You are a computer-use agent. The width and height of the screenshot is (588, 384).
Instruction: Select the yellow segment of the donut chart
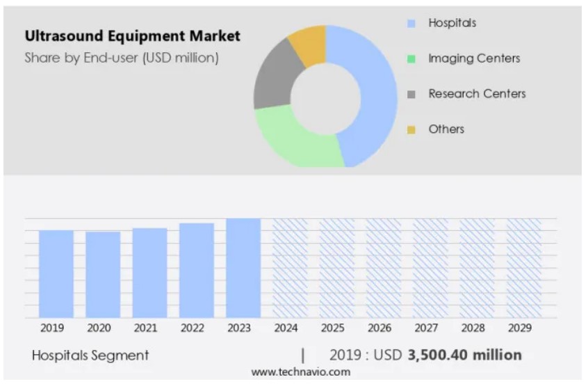tap(309, 40)
